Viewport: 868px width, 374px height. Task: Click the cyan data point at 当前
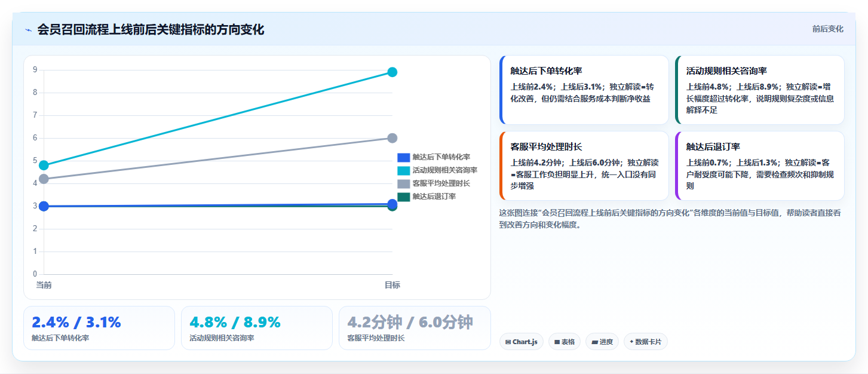pyautogui.click(x=44, y=165)
